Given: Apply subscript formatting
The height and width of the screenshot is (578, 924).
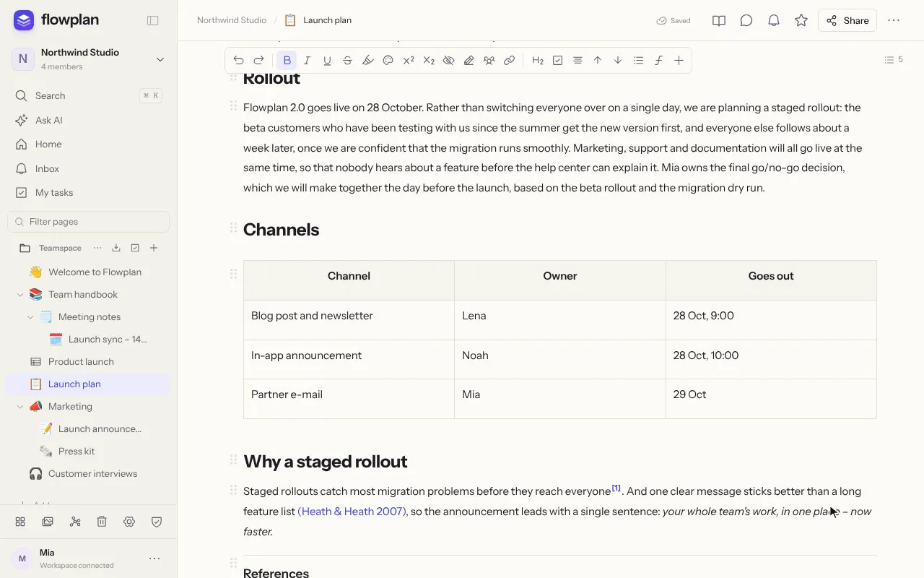Looking at the screenshot, I should [428, 61].
